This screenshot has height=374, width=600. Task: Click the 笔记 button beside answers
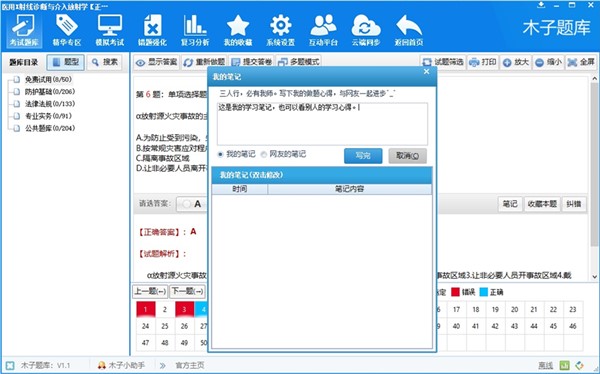[x=510, y=204]
